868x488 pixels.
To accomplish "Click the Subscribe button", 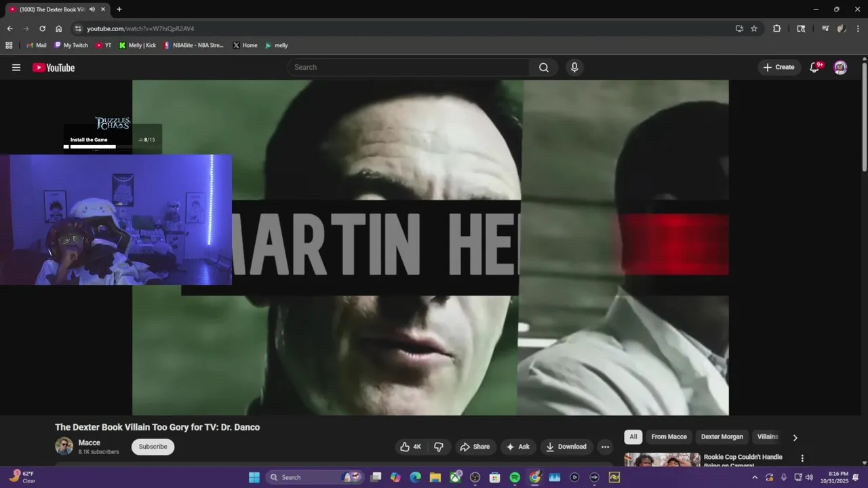I will (x=153, y=447).
